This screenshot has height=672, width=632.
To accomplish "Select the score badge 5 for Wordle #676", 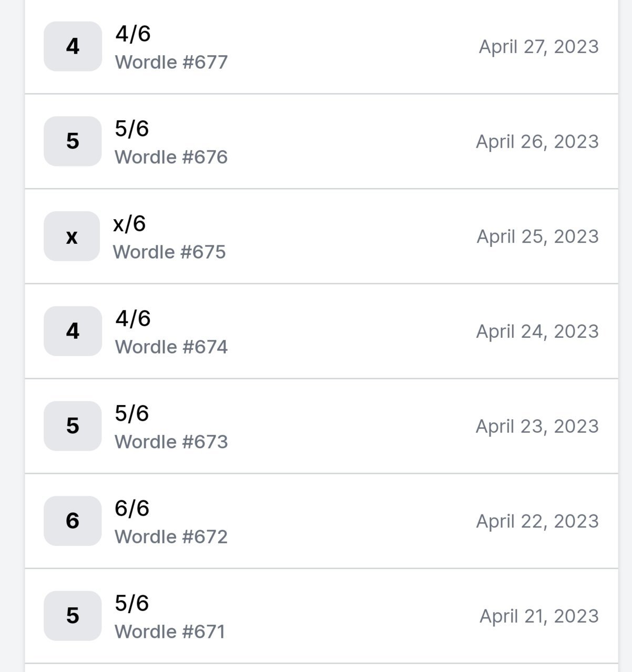I will (73, 141).
